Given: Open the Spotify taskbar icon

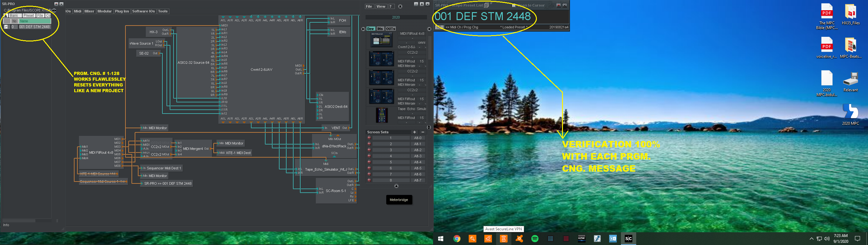Looking at the screenshot, I should (x=534, y=239).
